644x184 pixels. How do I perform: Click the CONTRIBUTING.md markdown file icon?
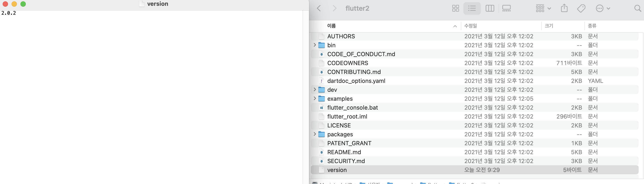[322, 72]
